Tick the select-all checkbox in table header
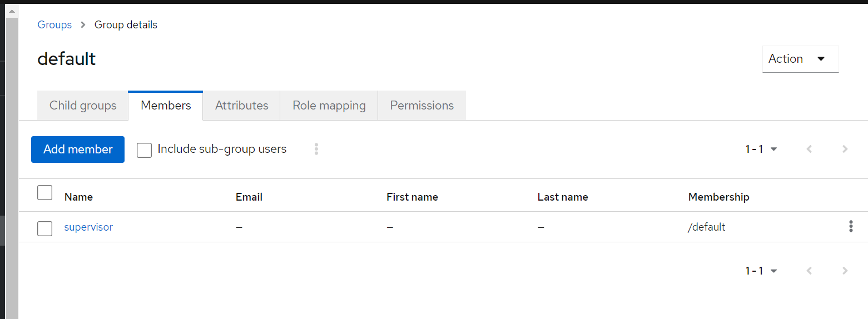Image resolution: width=868 pixels, height=319 pixels. point(44,193)
